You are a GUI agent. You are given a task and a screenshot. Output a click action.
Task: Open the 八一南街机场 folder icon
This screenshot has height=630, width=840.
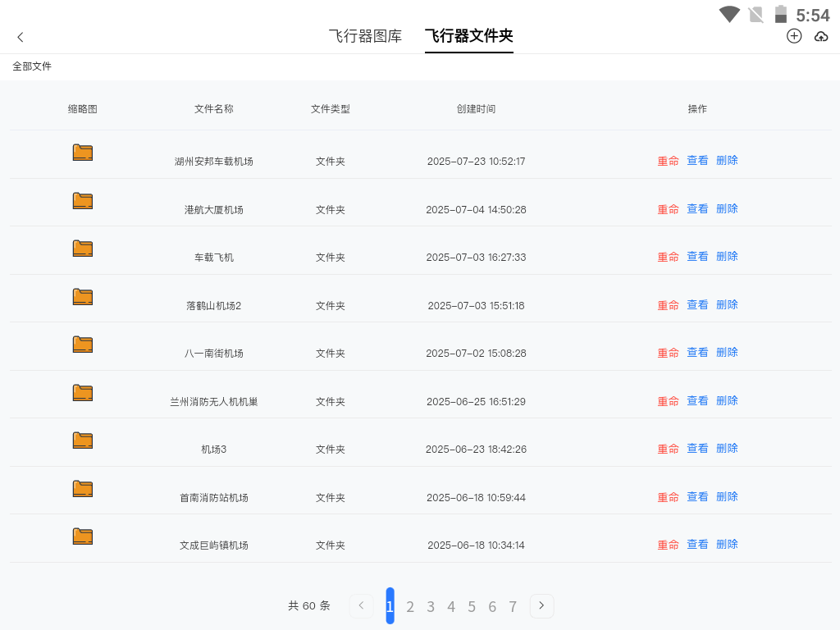[x=83, y=344]
